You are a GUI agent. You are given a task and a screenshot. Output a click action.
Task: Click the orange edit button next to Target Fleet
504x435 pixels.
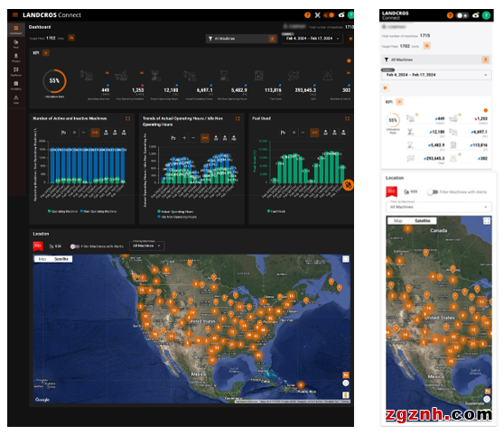click(71, 38)
